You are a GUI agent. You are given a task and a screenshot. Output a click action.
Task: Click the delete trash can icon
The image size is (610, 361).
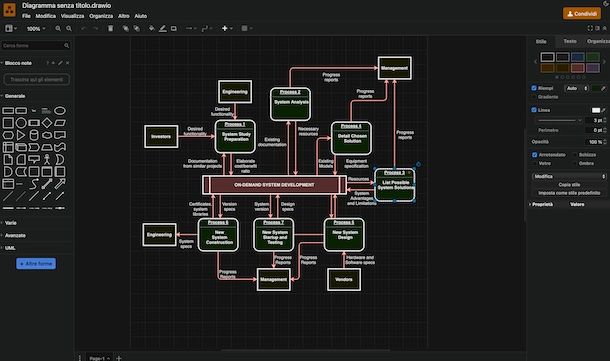coord(110,28)
